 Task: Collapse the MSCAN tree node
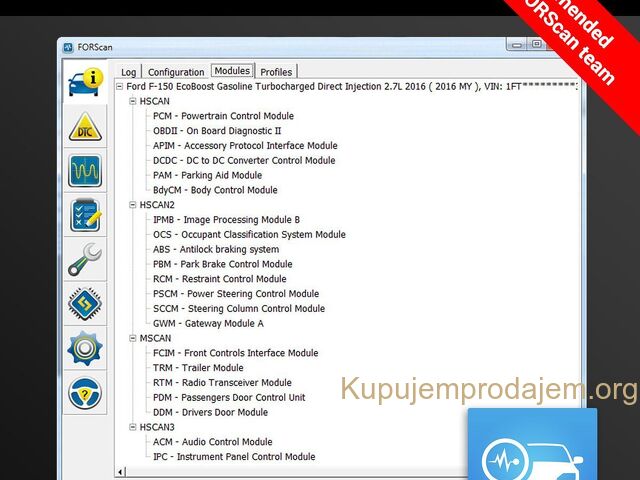(133, 338)
